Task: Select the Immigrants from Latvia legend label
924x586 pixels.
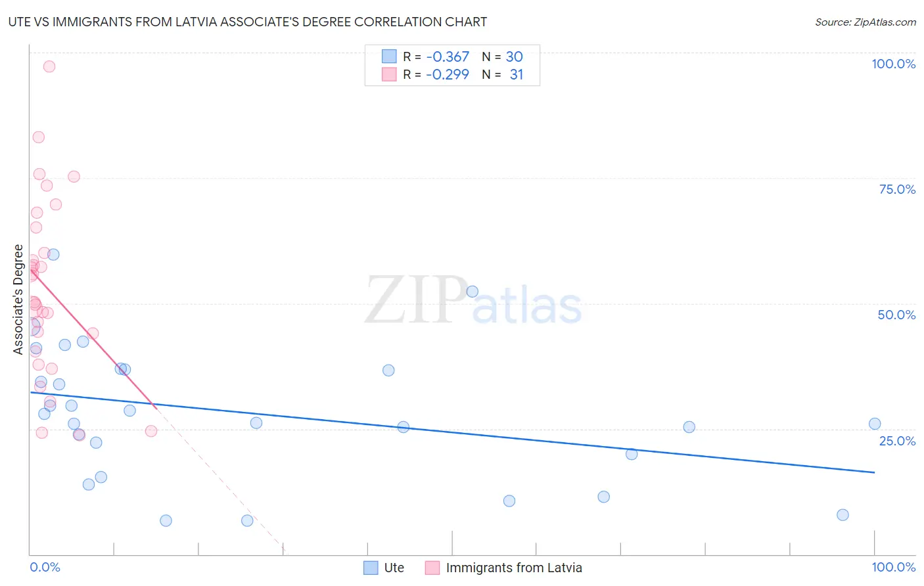Action: tap(514, 568)
